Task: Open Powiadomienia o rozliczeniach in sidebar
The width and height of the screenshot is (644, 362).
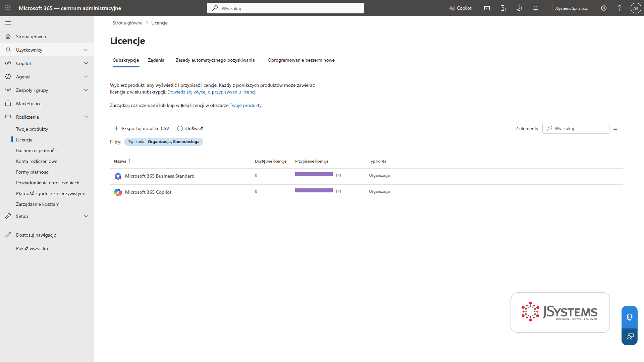Action: click(48, 183)
